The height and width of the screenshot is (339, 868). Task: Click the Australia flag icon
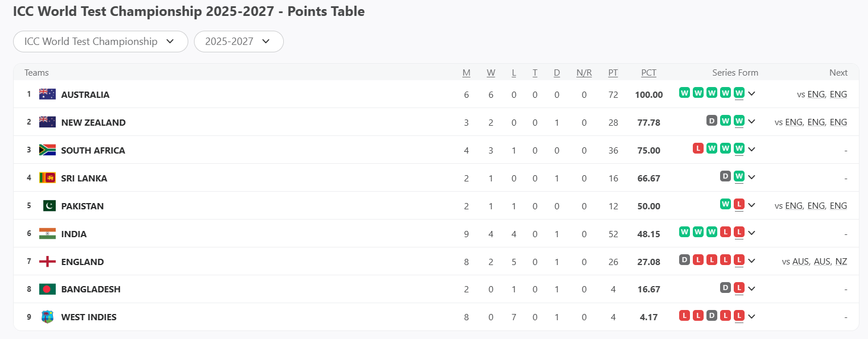click(x=47, y=94)
